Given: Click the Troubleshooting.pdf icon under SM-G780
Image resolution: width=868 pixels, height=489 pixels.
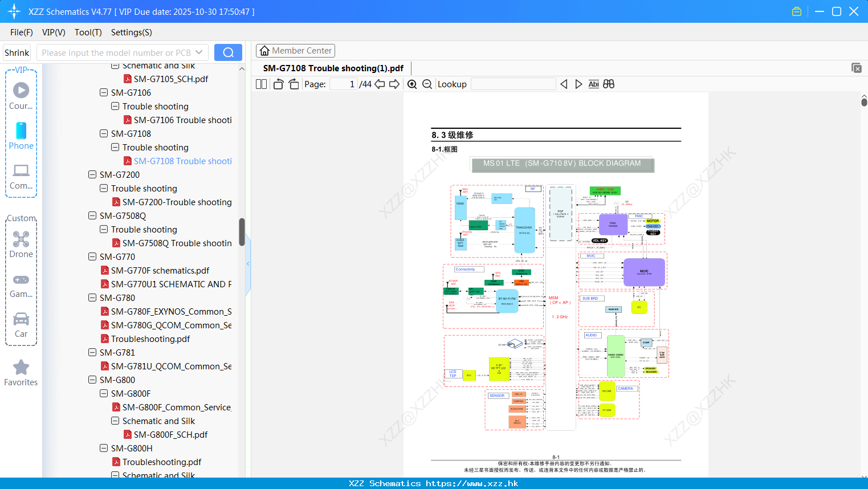Looking at the screenshot, I should (x=105, y=339).
